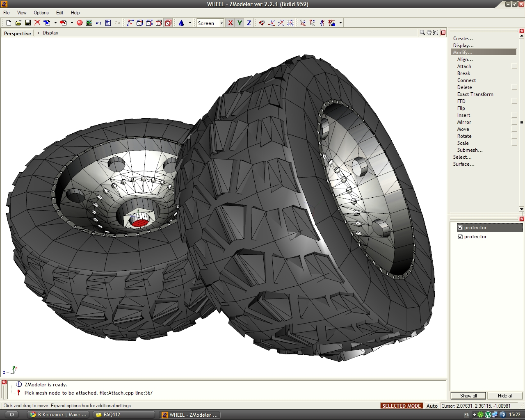
Task: Open the Options menu
Action: pyautogui.click(x=41, y=13)
